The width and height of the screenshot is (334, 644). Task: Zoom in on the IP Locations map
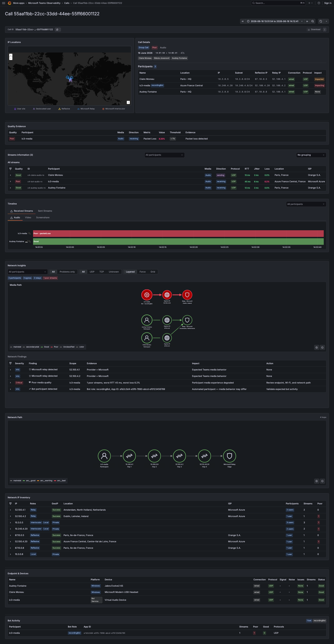tap(11, 55)
